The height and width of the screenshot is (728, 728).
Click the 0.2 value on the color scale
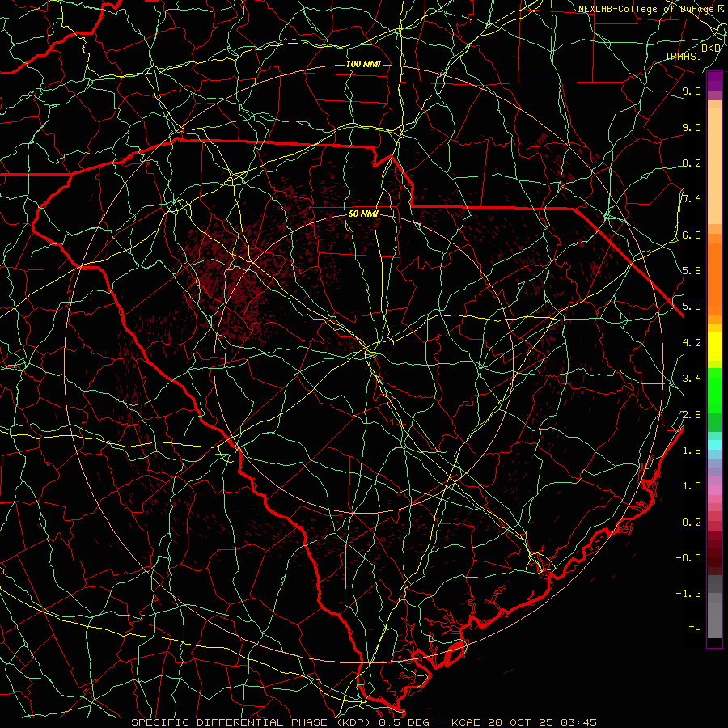click(692, 522)
